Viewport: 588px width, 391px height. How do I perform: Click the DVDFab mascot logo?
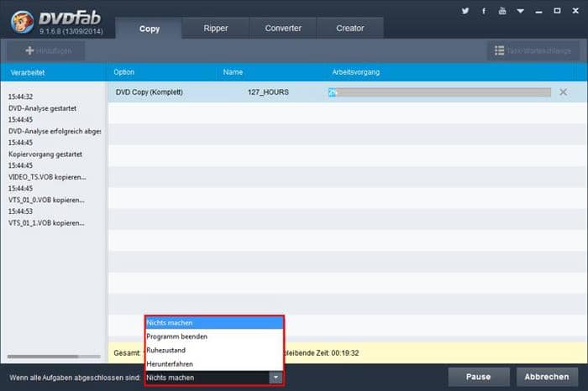point(22,22)
